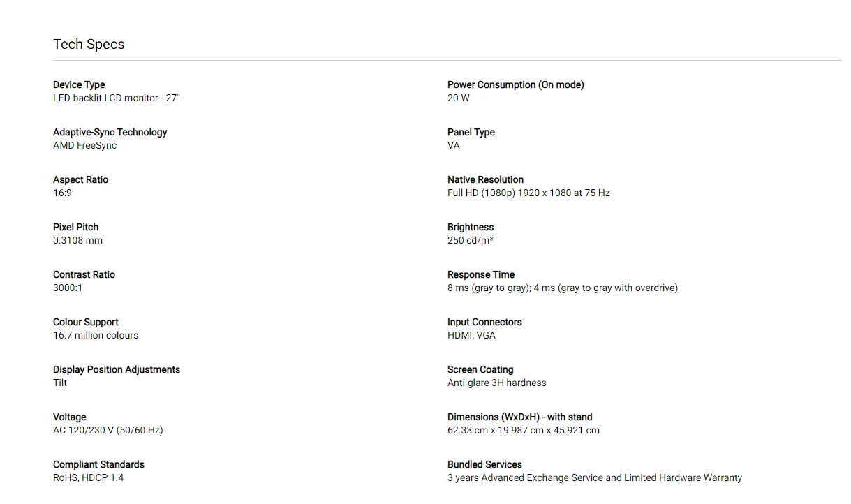Click the HDMI, VGA input connectors value
851x504 pixels.
click(471, 335)
